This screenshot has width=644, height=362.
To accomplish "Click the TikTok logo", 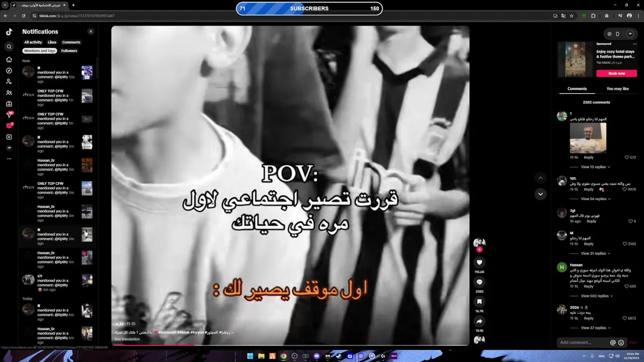I will pos(9,32).
